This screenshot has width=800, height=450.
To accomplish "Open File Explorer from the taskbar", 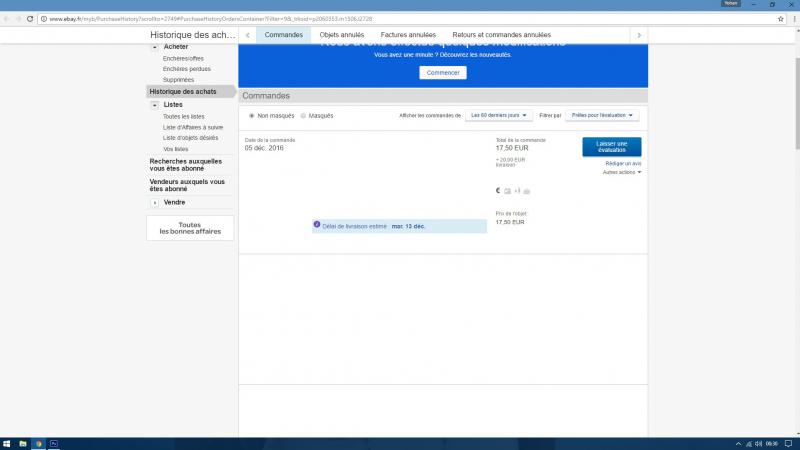I will (38, 443).
